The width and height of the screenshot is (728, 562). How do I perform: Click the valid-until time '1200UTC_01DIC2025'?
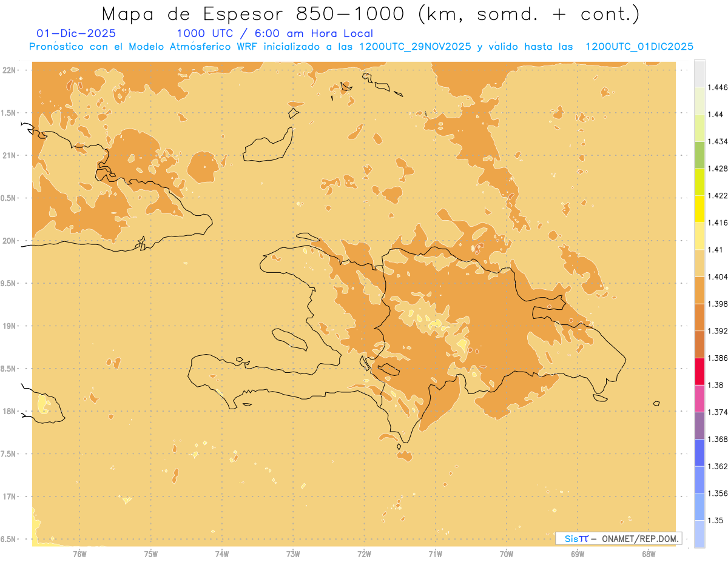pos(639,47)
